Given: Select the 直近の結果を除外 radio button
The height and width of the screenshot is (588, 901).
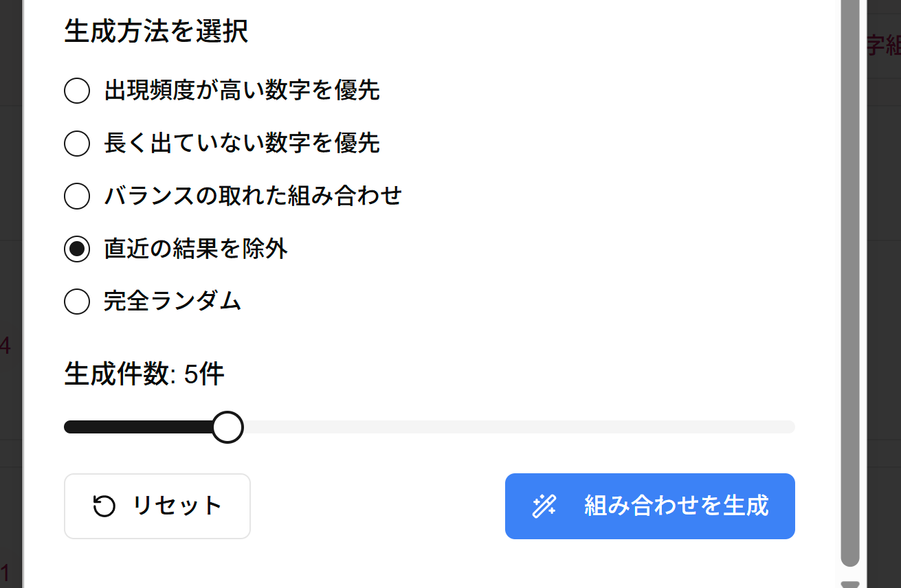Looking at the screenshot, I should tap(76, 249).
